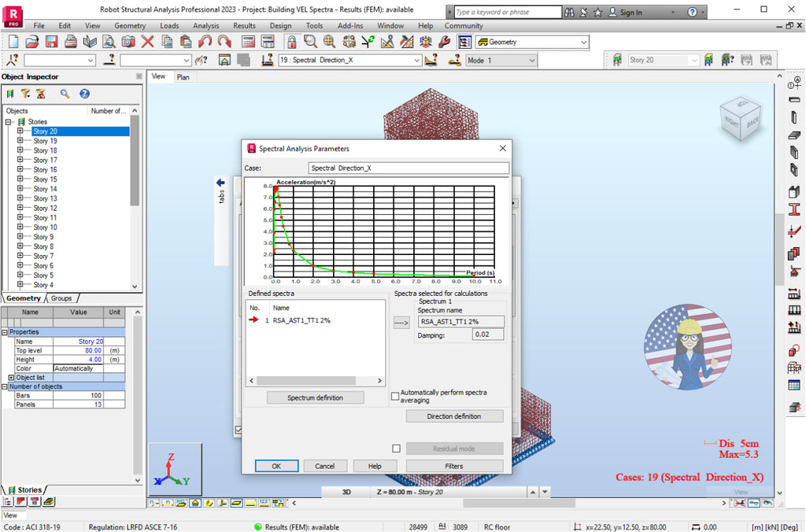Open the screen capture tool
This screenshot has height=532, width=806.
point(128,42)
